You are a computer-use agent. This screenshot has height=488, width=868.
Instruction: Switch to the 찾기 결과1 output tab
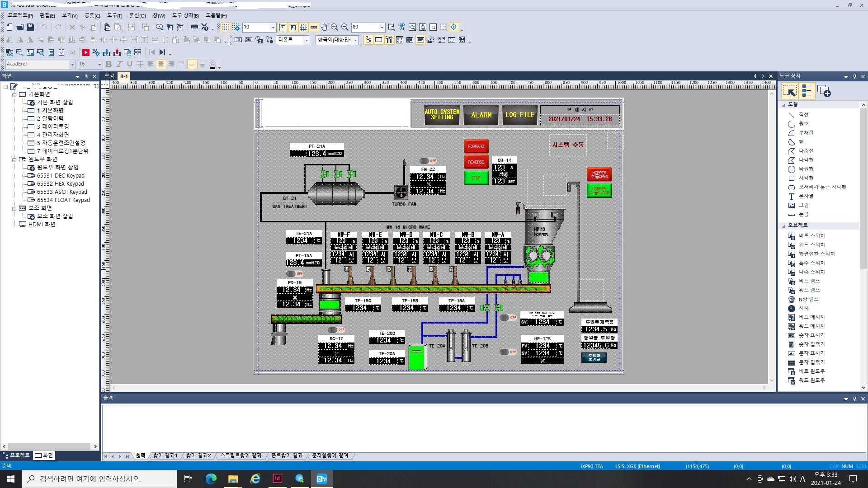pos(165,455)
